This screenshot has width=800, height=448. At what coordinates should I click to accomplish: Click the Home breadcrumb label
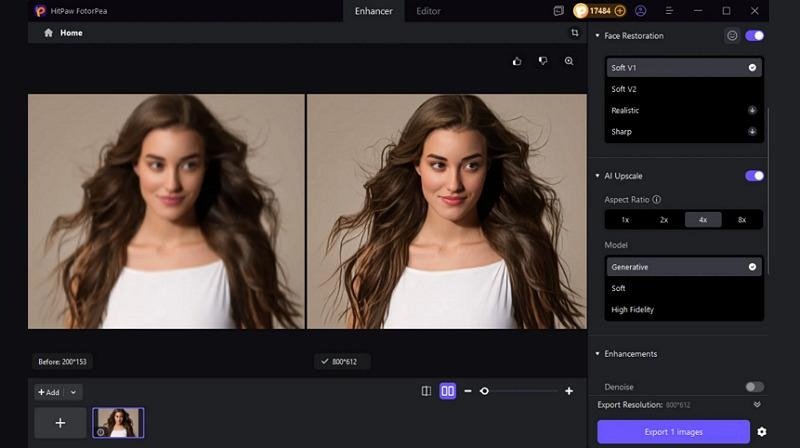coord(71,33)
